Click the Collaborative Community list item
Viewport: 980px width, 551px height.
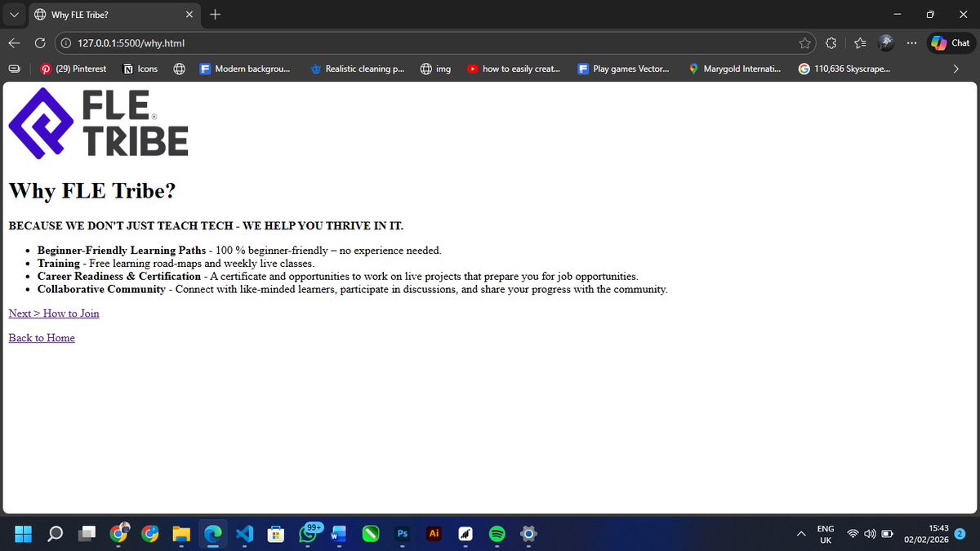pyautogui.click(x=353, y=290)
